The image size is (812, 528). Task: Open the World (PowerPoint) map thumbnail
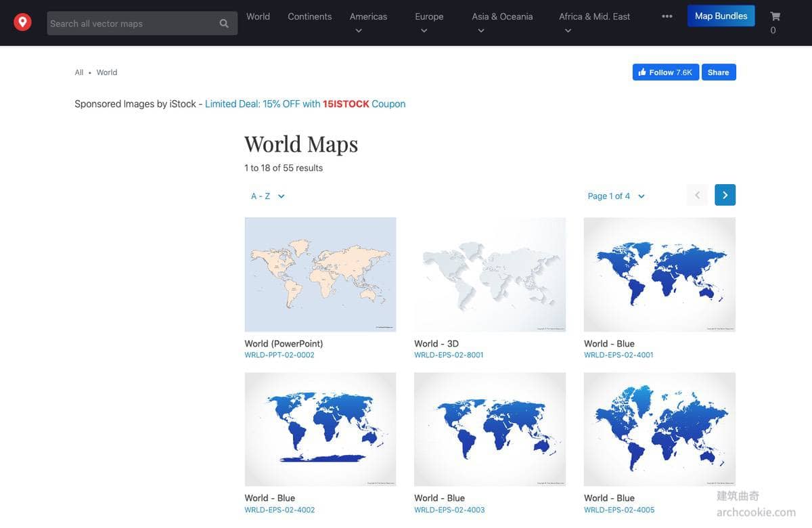coord(320,274)
